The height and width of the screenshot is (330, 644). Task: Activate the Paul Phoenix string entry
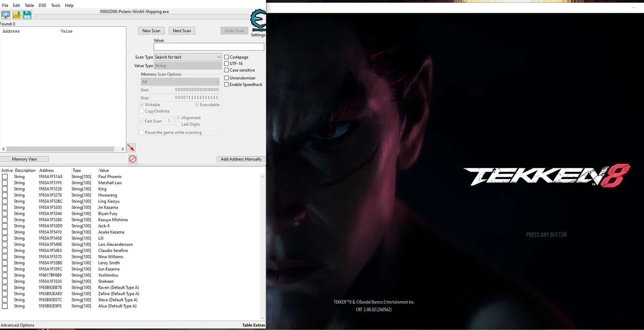point(4,176)
